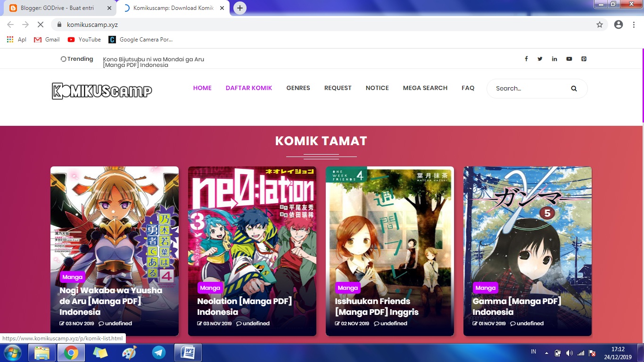Click network signal tray icon
644x362 pixels.
[581, 353]
